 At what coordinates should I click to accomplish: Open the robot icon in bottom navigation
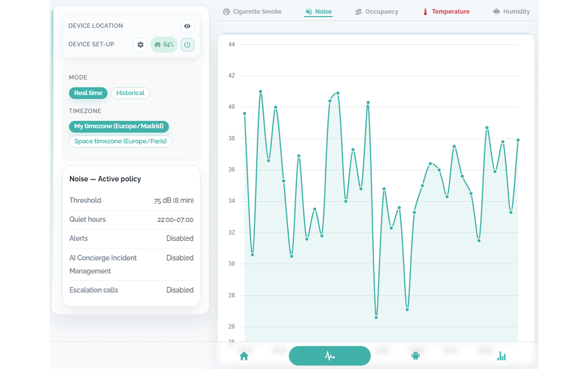coord(416,356)
